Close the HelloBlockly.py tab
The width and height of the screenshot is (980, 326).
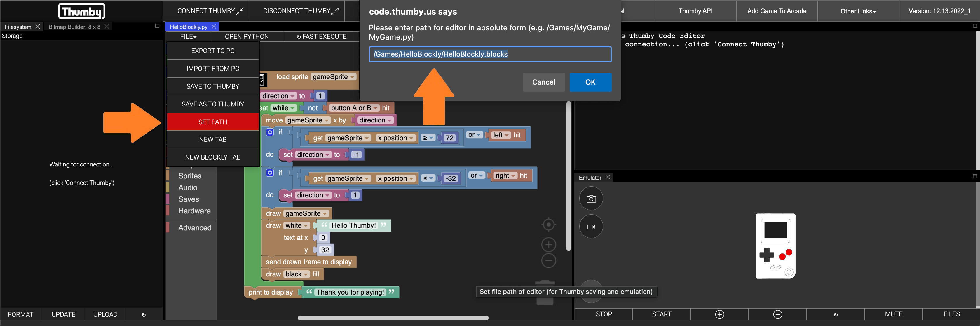214,27
